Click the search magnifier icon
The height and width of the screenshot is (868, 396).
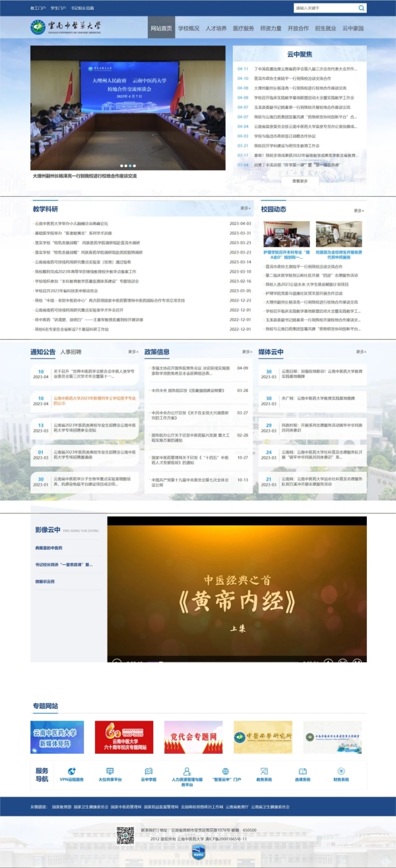pos(361,8)
